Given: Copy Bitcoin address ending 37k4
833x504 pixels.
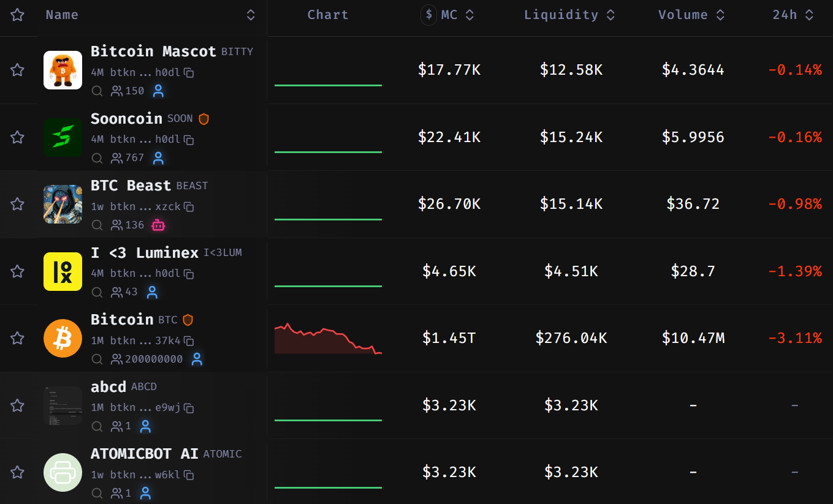Looking at the screenshot, I should click(x=189, y=341).
